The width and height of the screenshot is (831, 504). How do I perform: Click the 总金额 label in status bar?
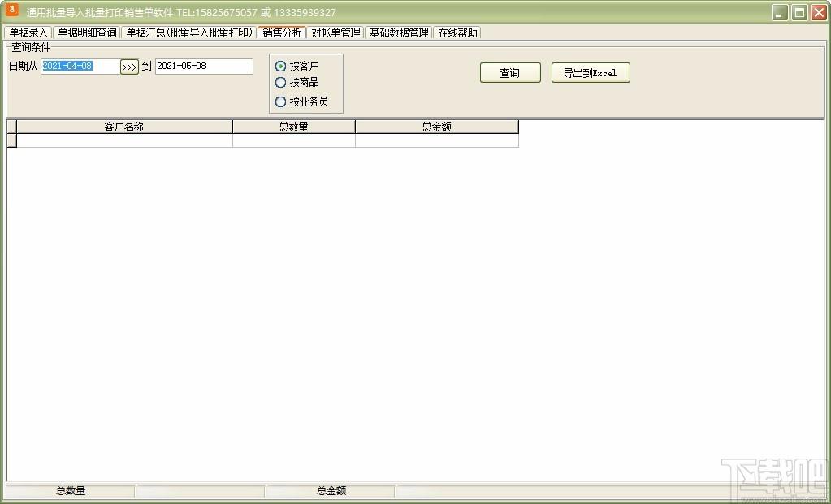pos(331,491)
